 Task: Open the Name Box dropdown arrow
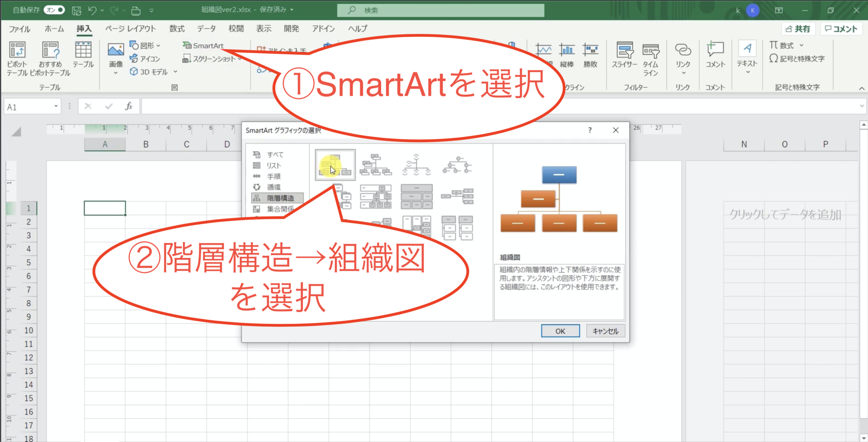coord(56,106)
